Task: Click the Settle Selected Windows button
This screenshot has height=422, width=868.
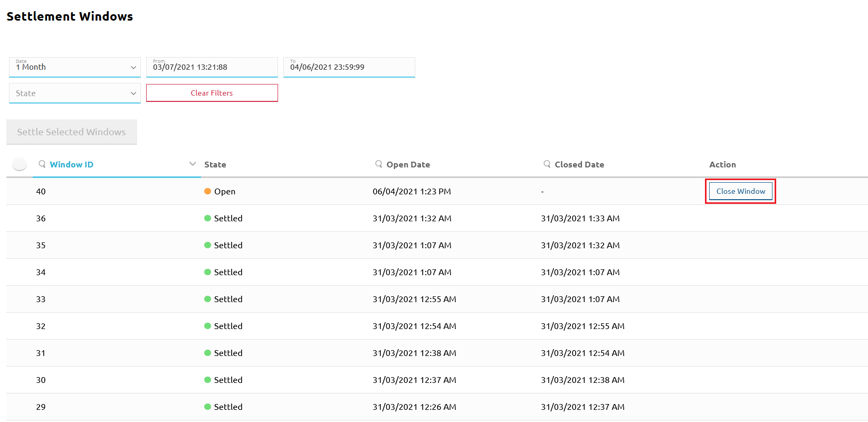Action: tap(72, 132)
